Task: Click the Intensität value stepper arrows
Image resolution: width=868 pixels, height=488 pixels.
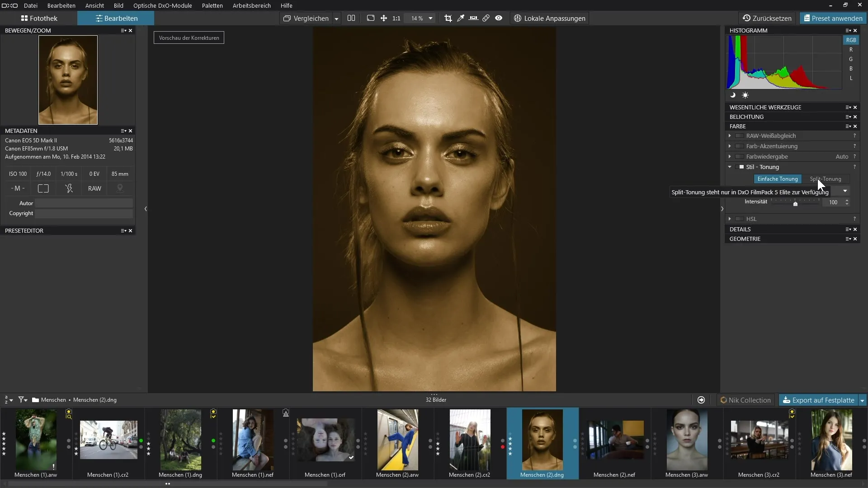Action: coord(847,202)
